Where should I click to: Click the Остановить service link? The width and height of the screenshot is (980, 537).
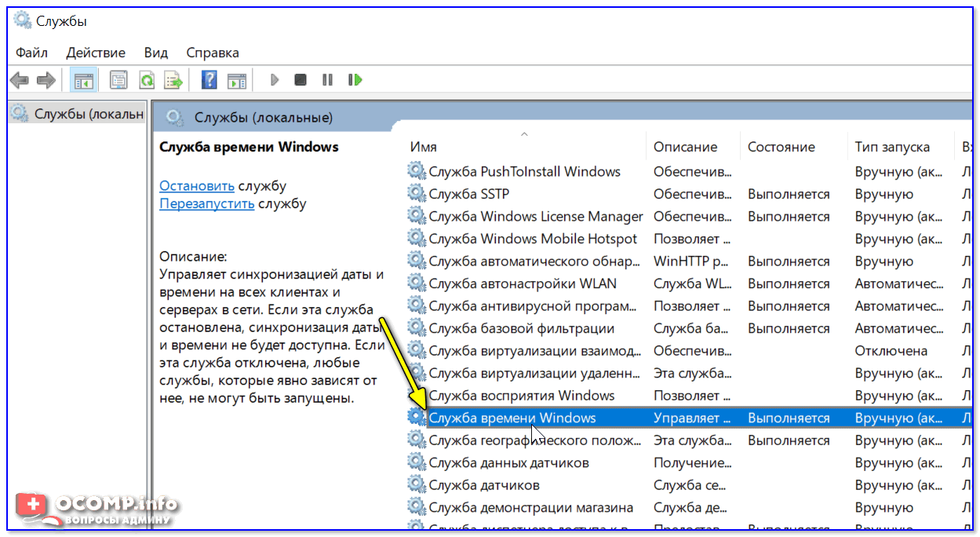(x=197, y=186)
